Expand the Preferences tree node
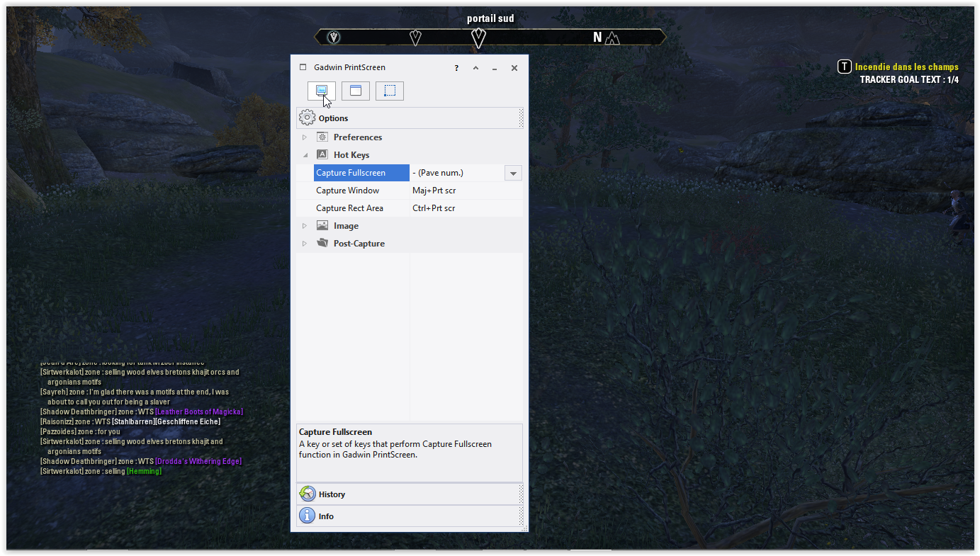The width and height of the screenshot is (980, 556). [x=305, y=137]
